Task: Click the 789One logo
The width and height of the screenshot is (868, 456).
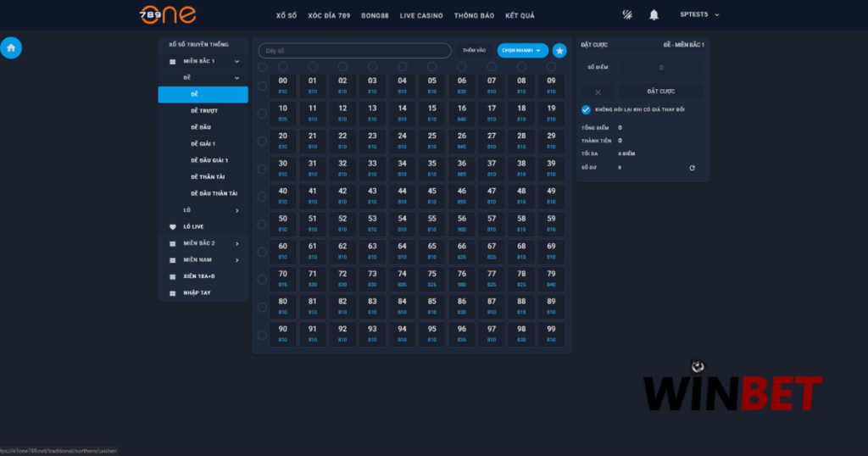Action: click(168, 15)
